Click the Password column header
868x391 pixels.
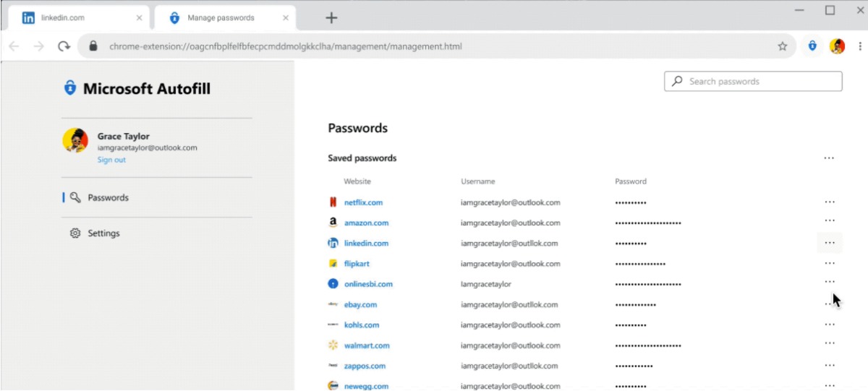[x=631, y=181]
